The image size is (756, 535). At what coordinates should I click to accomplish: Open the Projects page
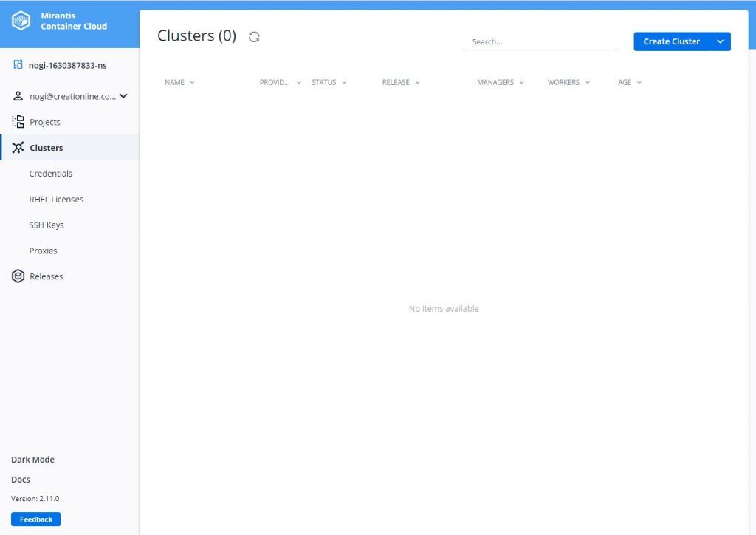click(x=45, y=122)
